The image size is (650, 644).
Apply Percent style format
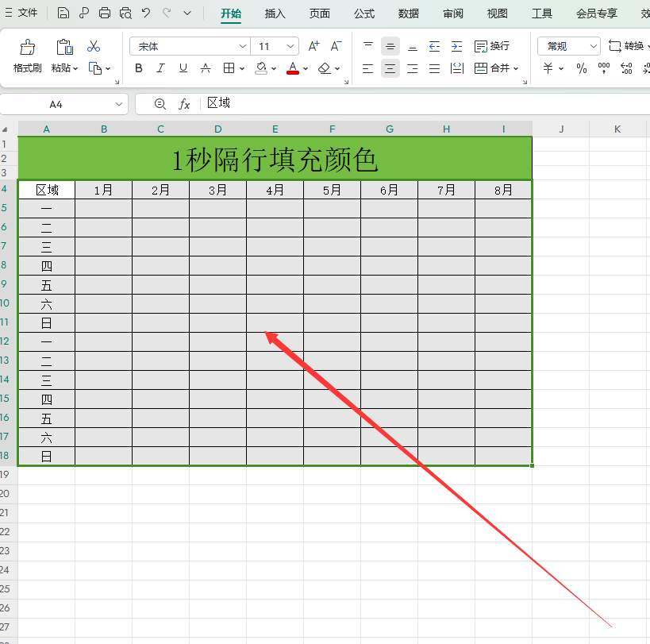tap(582, 68)
